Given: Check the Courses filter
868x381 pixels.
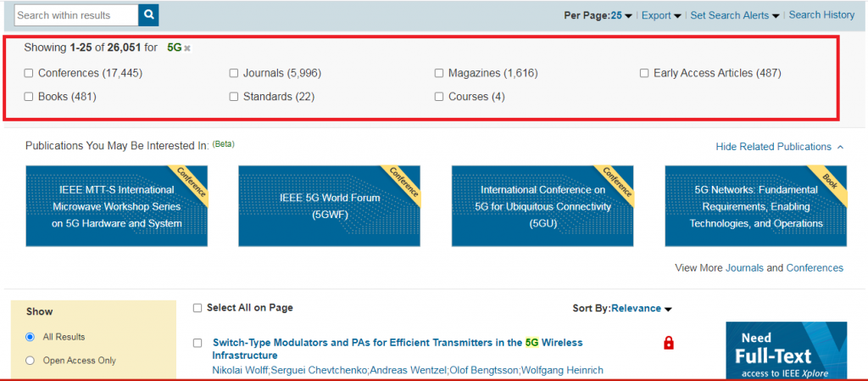Looking at the screenshot, I should [x=439, y=97].
